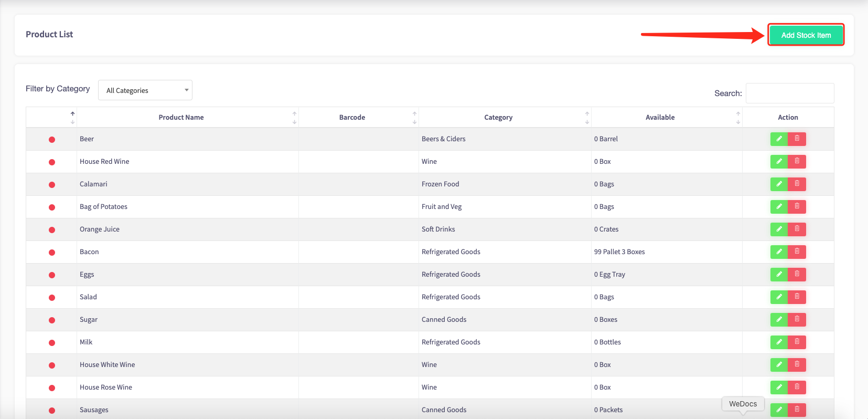Edit the Calamari product

(x=779, y=184)
